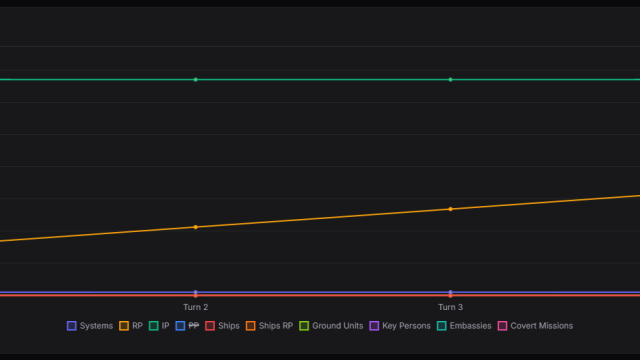The width and height of the screenshot is (640, 360).
Task: Click the purple Systems point at Turn 3
Action: point(451,292)
